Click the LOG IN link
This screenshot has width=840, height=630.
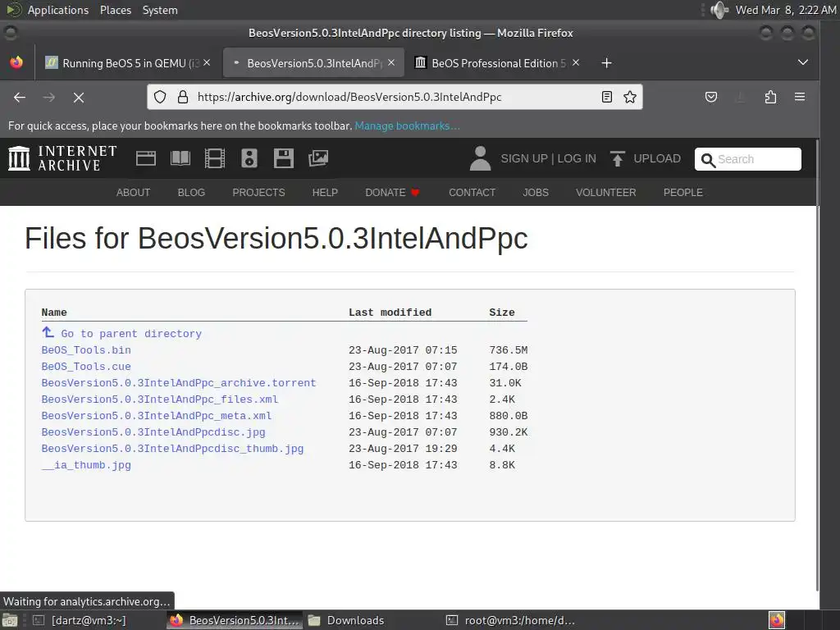click(577, 158)
